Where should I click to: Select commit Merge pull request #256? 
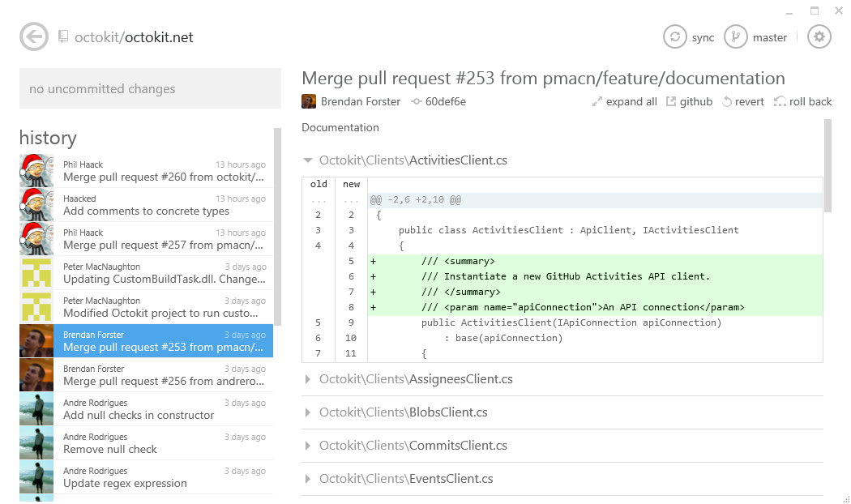(146, 375)
